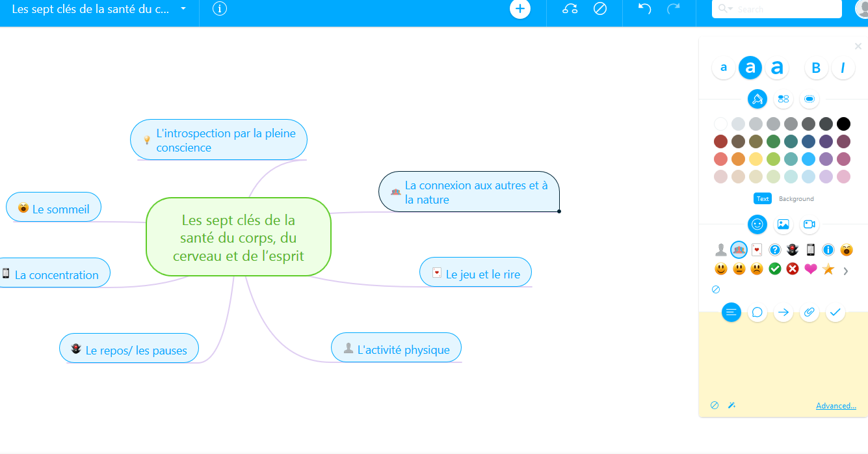The image size is (868, 454).
Task: Toggle italic formatting on the node text
Action: [x=843, y=67]
